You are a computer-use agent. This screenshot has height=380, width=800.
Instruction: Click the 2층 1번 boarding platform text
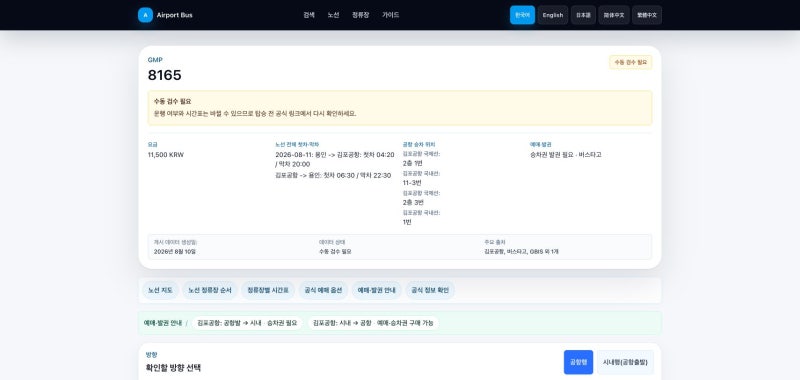pos(413,163)
